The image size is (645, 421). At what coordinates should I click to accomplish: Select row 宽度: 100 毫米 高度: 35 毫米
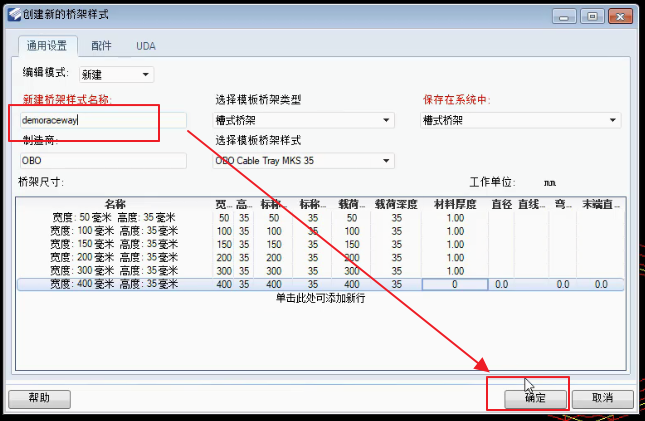point(320,231)
